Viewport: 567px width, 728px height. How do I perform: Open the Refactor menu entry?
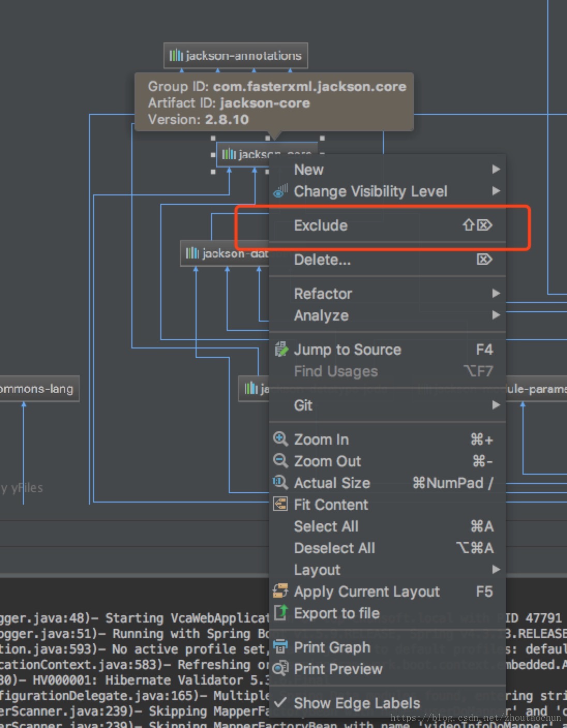[387, 294]
